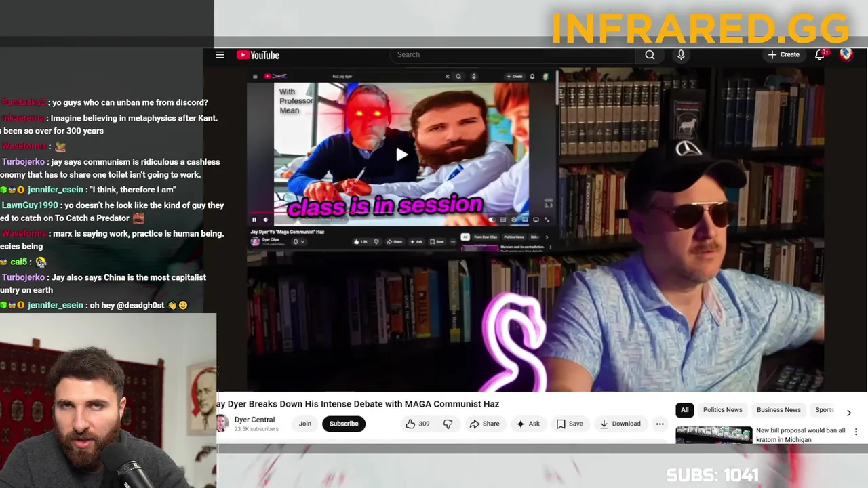Open the Ask AI button
The image size is (868, 488).
[x=528, y=424]
